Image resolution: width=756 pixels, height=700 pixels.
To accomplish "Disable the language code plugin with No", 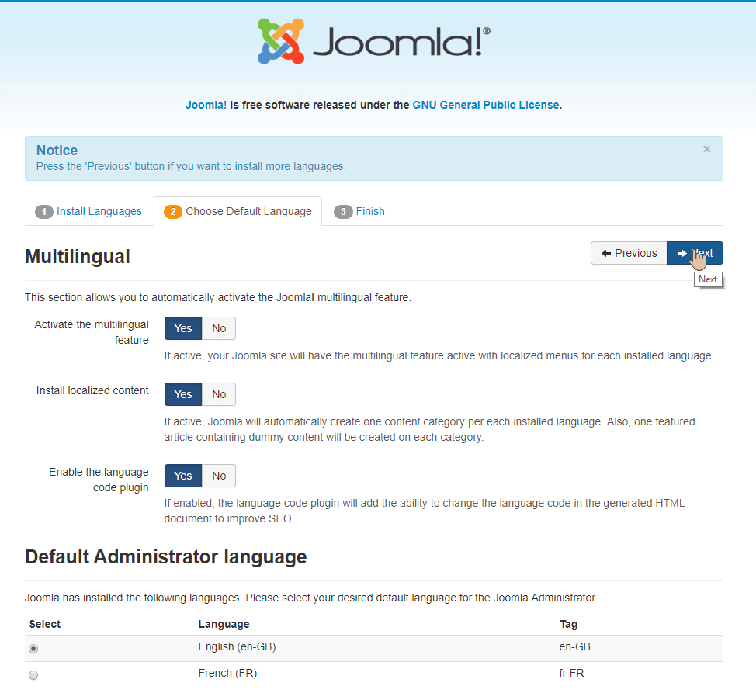I will click(219, 476).
